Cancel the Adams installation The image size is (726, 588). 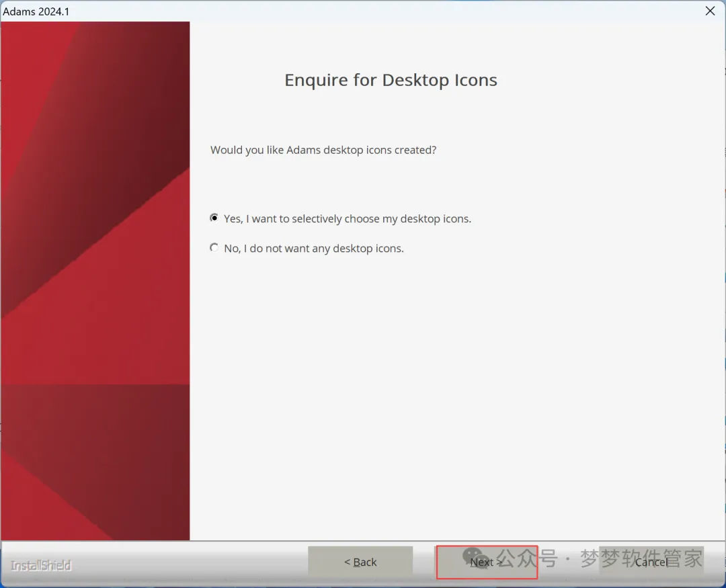(x=651, y=562)
